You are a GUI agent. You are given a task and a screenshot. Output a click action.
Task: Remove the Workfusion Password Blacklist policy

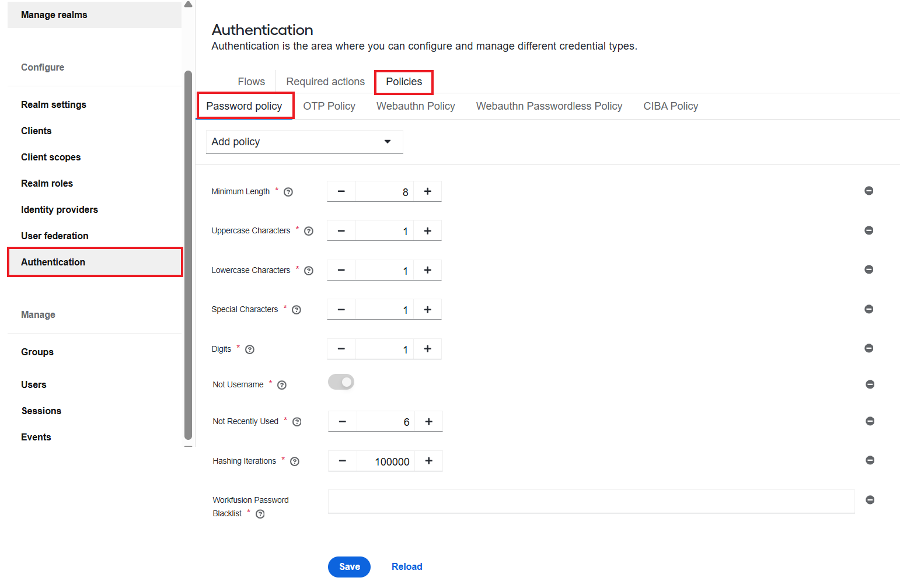click(870, 500)
